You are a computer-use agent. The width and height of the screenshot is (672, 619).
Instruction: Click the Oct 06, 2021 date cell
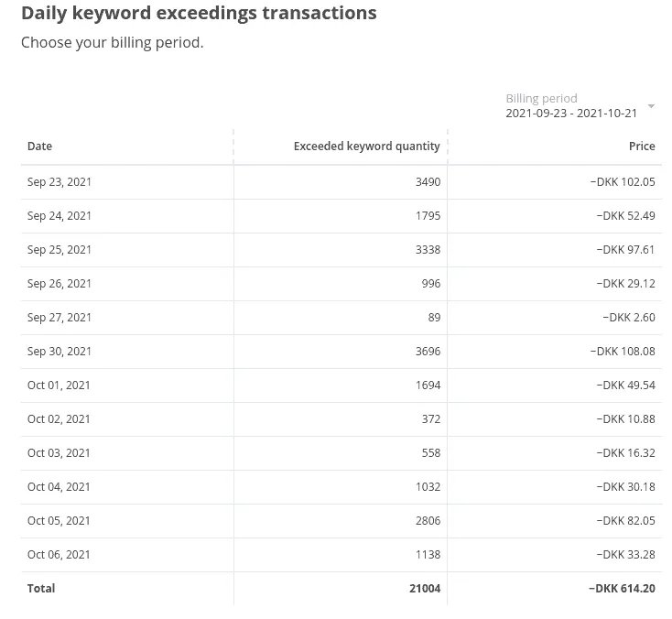59,555
